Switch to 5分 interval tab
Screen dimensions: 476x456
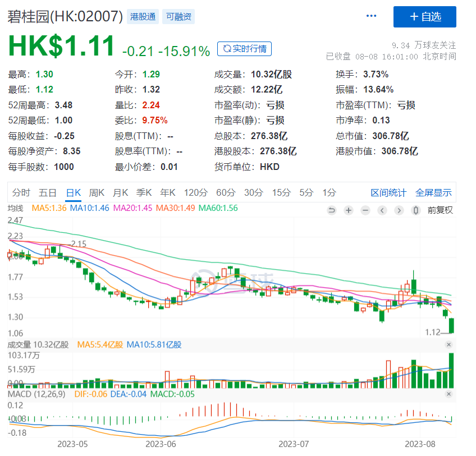(306, 192)
